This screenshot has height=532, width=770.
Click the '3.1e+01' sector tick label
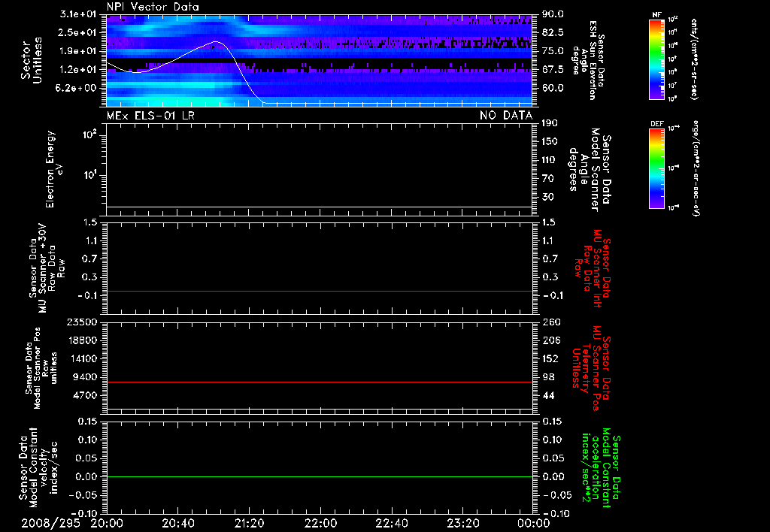(77, 14)
